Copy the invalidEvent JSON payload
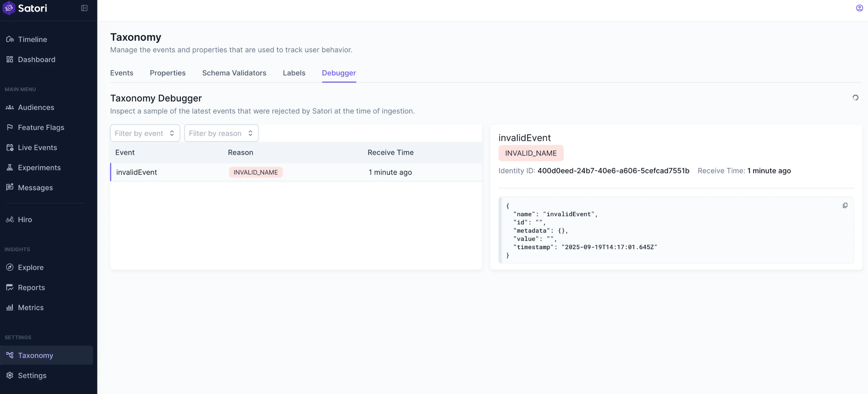This screenshot has height=394, width=868. pos(845,205)
